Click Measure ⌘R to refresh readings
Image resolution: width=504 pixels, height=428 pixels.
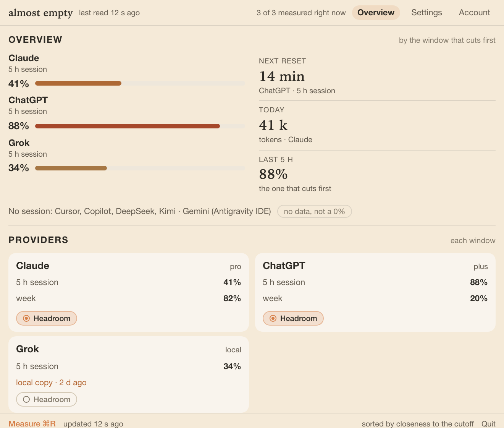(x=32, y=423)
